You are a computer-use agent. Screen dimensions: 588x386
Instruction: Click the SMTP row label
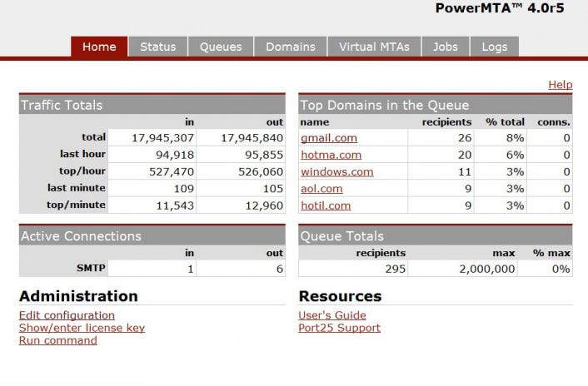(91, 268)
